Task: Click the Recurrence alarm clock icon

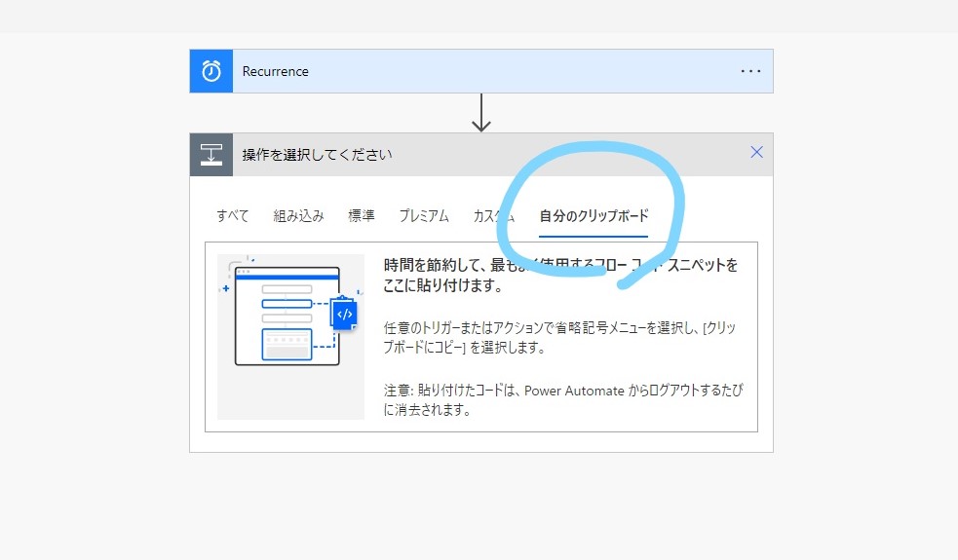Action: (x=211, y=71)
